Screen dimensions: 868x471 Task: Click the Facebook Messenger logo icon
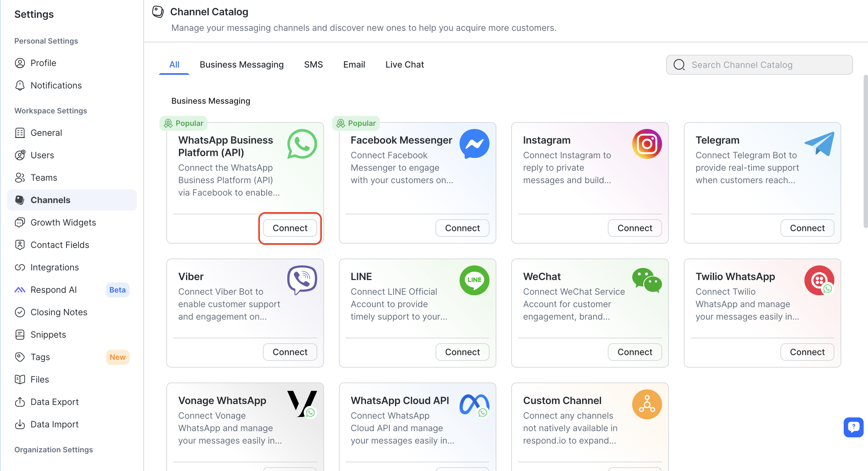(x=474, y=144)
